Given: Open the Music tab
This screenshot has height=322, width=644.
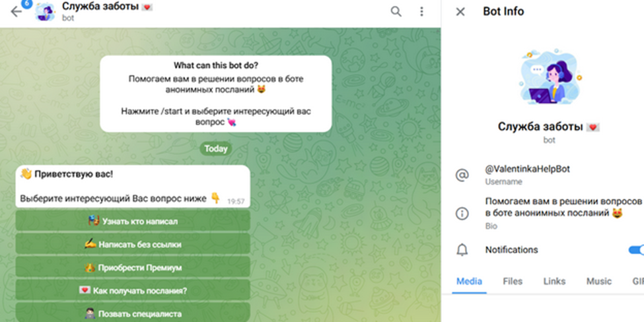Looking at the screenshot, I should 599,281.
